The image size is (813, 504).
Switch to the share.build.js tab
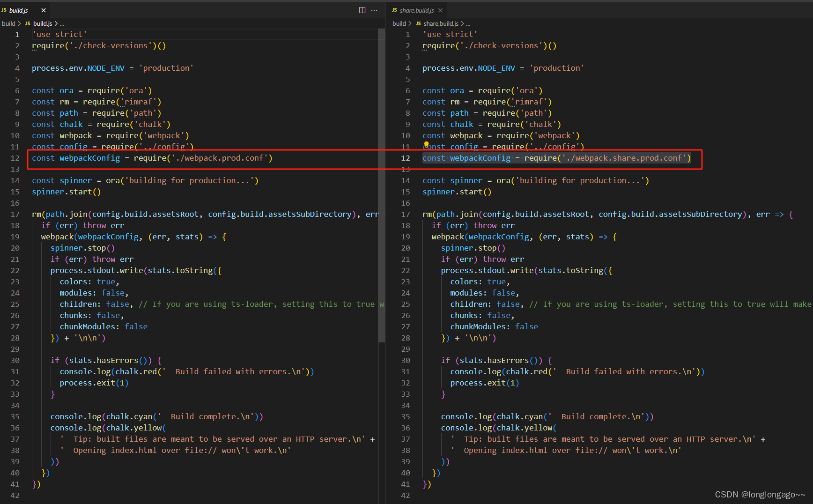tap(417, 10)
